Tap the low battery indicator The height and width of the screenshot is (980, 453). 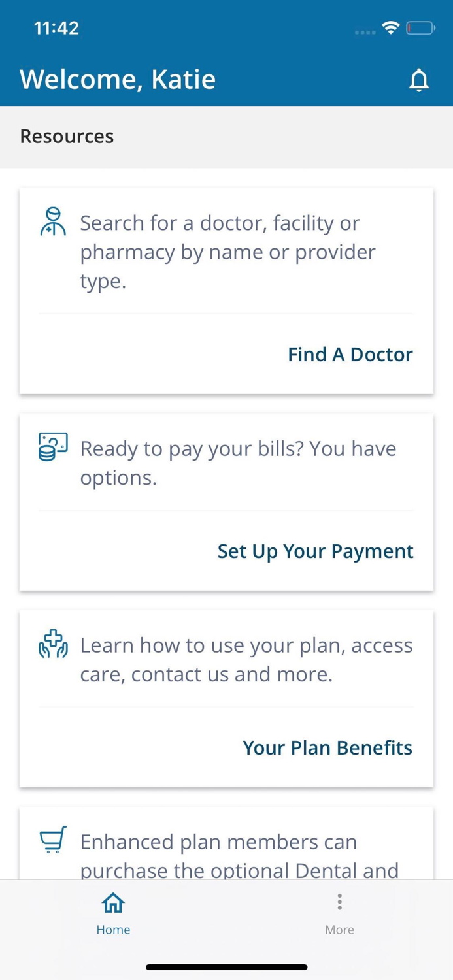click(x=419, y=27)
